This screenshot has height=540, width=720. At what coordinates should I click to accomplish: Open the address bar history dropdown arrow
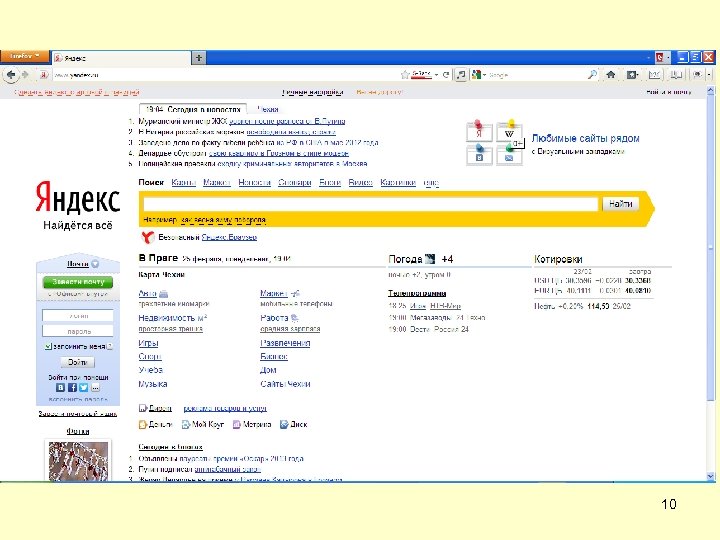(436, 74)
